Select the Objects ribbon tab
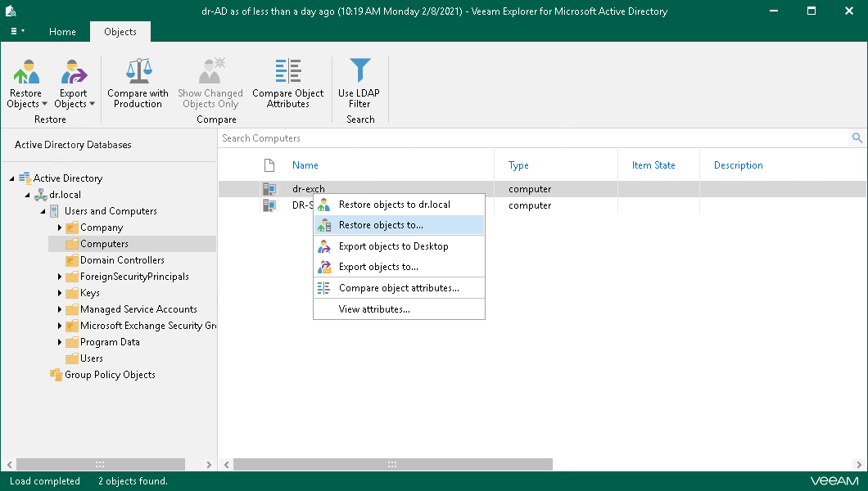This screenshot has height=491, width=868. [120, 32]
